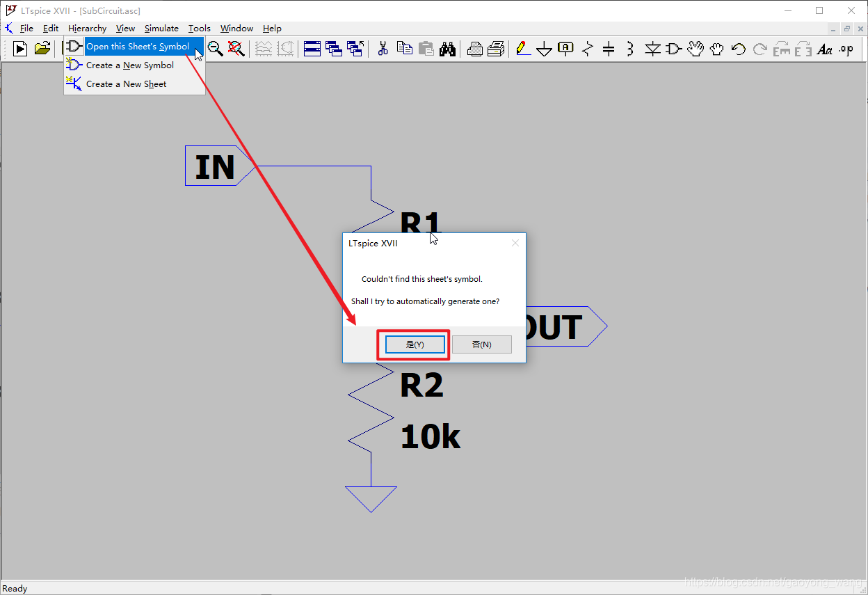Select the R2 resistor label

(x=421, y=385)
